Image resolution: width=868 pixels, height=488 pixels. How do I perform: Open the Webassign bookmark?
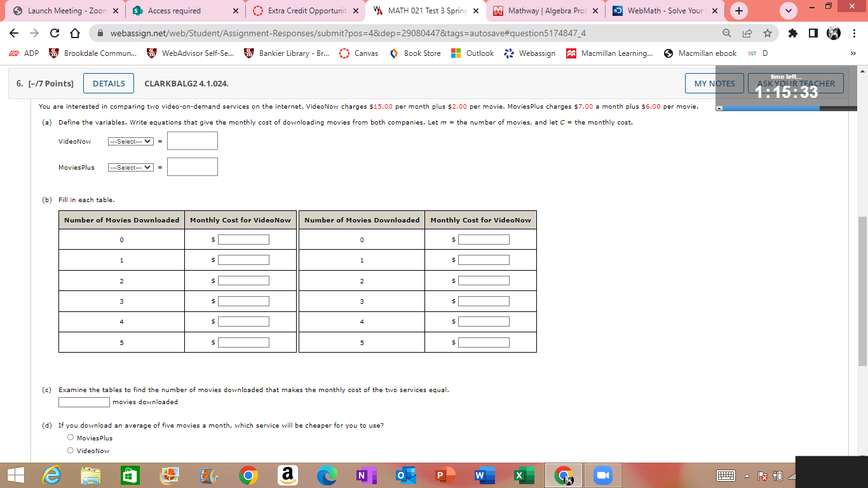pos(529,53)
